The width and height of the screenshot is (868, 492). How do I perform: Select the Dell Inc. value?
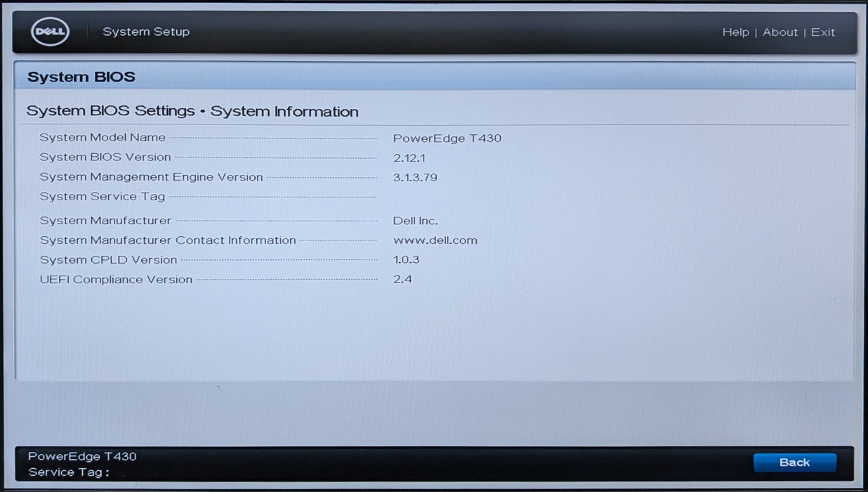(415, 221)
